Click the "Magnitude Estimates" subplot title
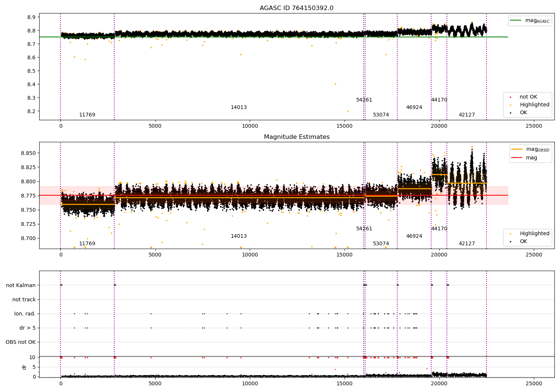This screenshot has width=560, height=392. tap(296, 137)
